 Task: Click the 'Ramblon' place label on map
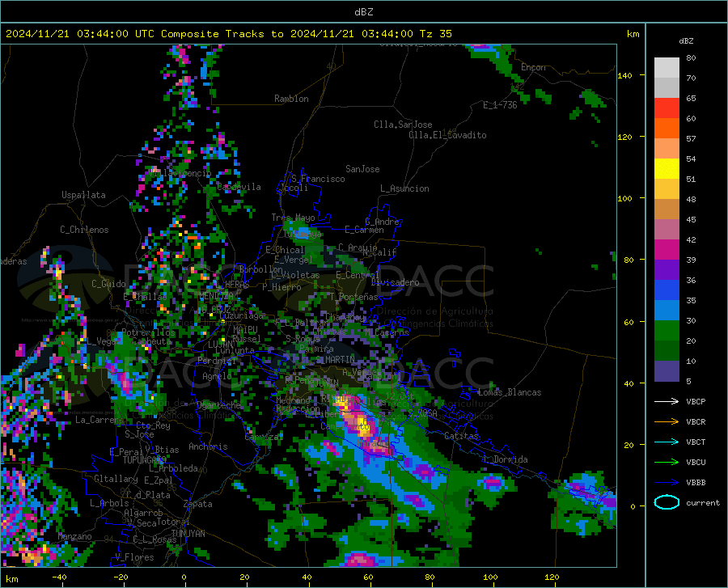click(x=291, y=99)
